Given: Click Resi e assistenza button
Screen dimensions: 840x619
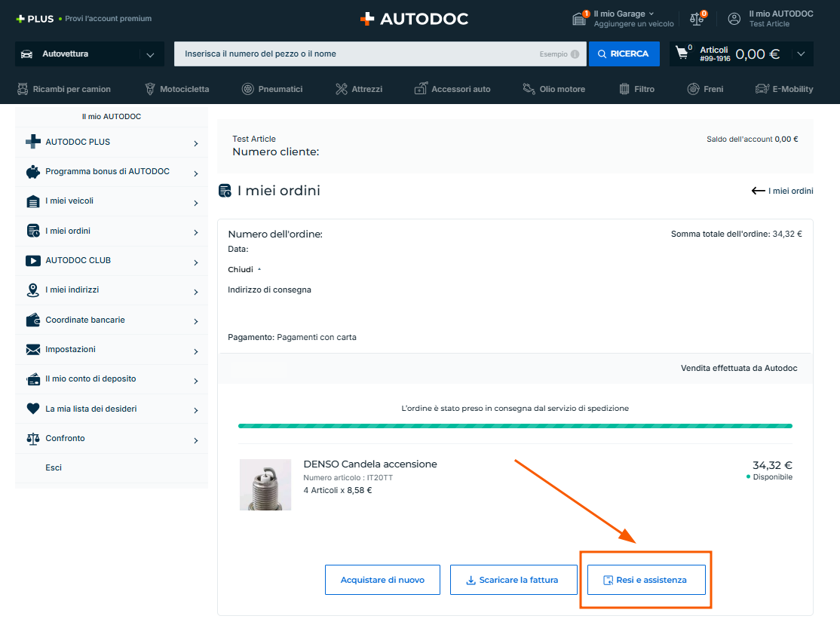Looking at the screenshot, I should (646, 580).
